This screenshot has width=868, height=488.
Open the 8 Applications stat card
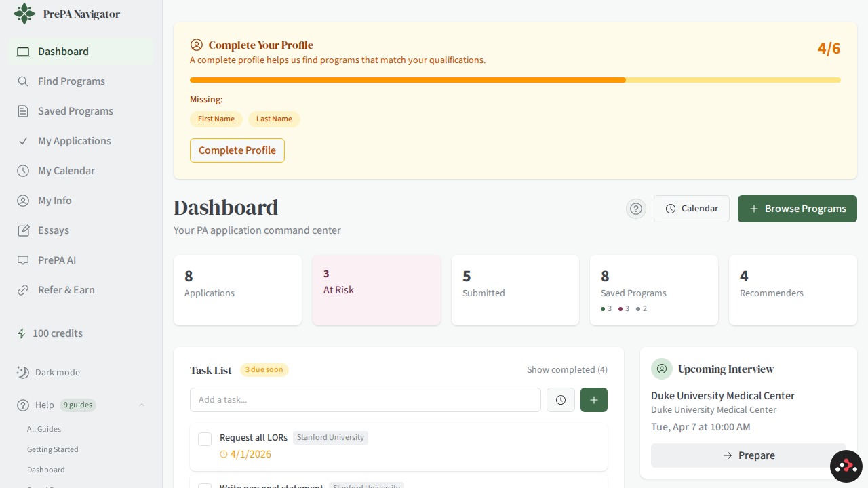click(x=237, y=290)
